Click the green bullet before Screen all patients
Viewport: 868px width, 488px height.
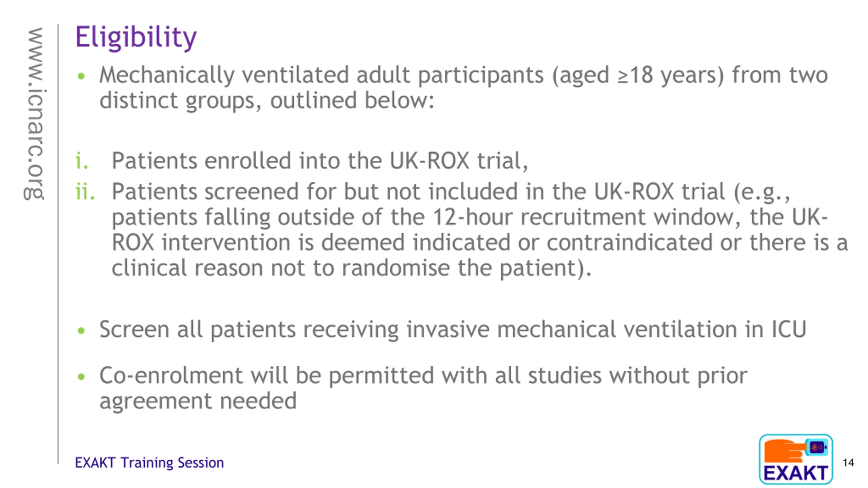tap(81, 330)
